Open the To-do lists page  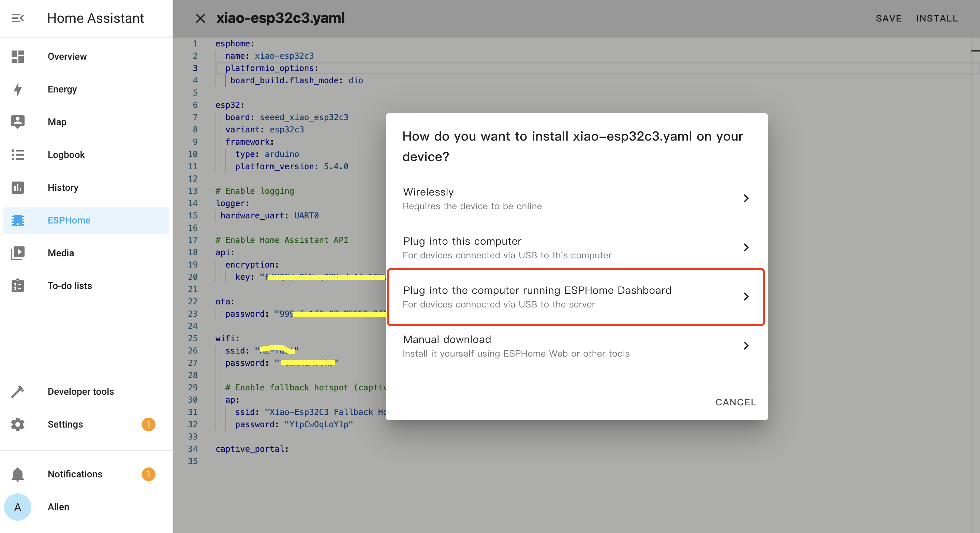pyautogui.click(x=86, y=286)
